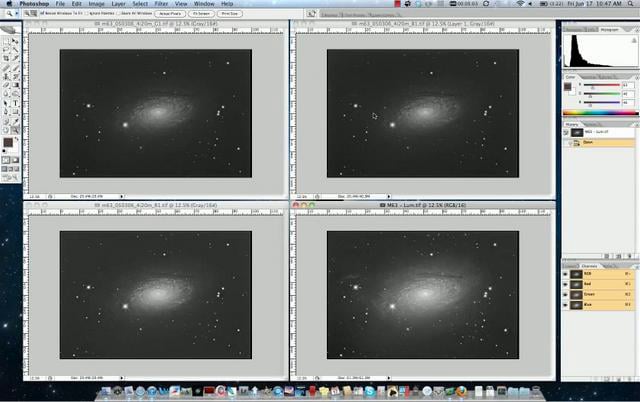Select the Eraser tool
This screenshot has height=402, width=640.
pos(6,85)
